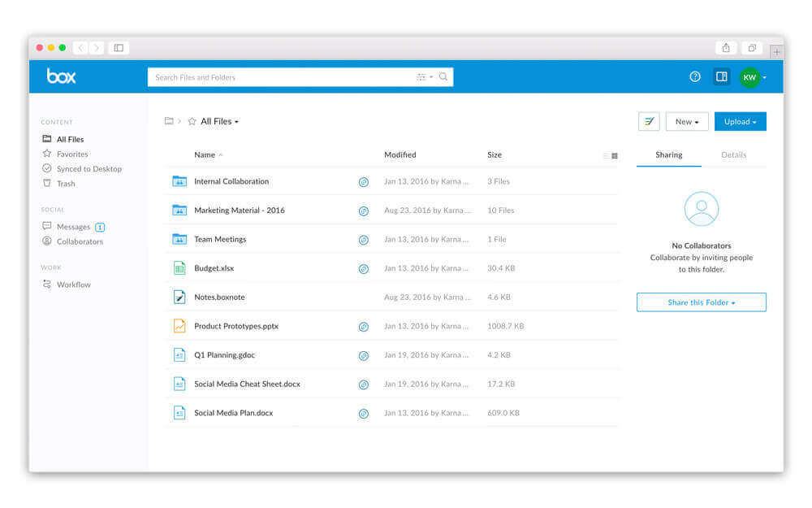Click sync status icon for Q1 Planning.gdoc
The height and width of the screenshot is (508, 812).
[364, 356]
